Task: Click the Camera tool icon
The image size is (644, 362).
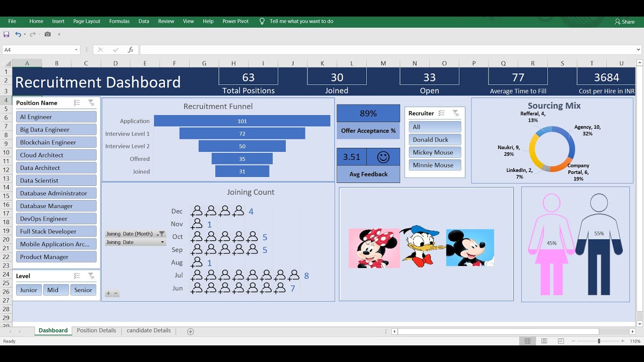Action: [47, 34]
